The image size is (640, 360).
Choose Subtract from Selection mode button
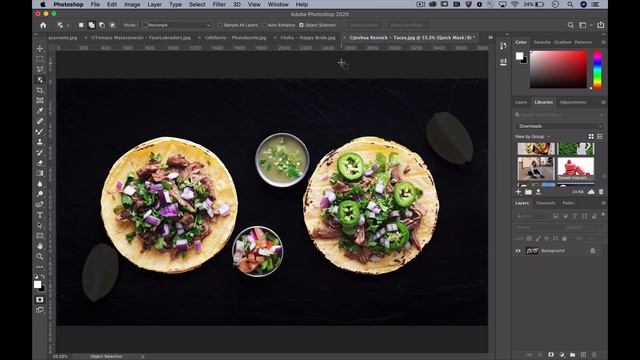(x=102, y=25)
